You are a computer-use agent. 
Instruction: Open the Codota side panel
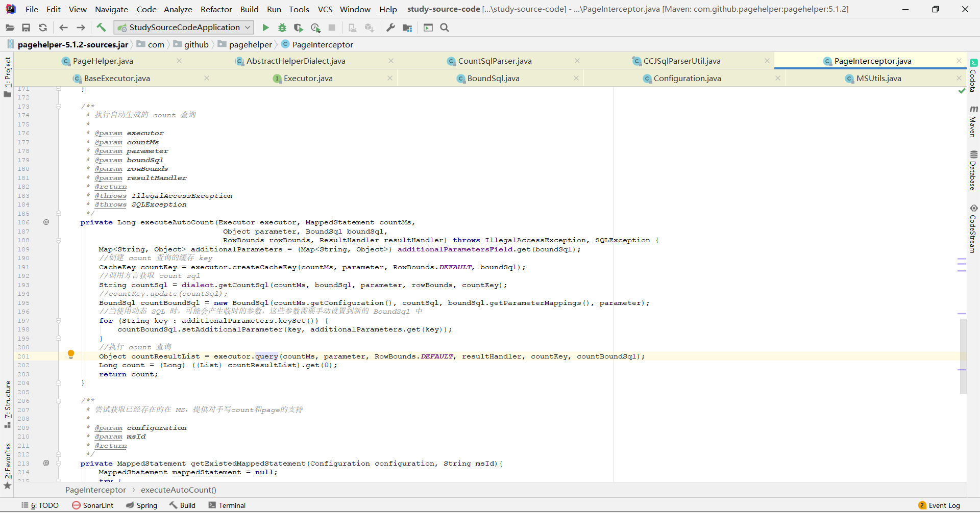973,75
